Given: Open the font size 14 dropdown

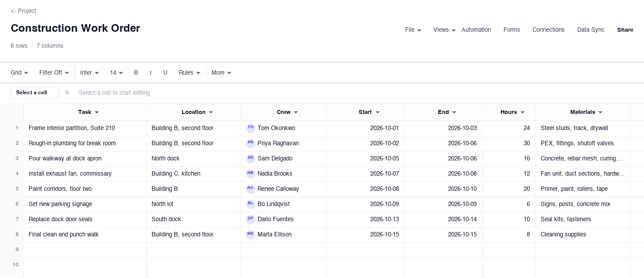Looking at the screenshot, I should 116,72.
